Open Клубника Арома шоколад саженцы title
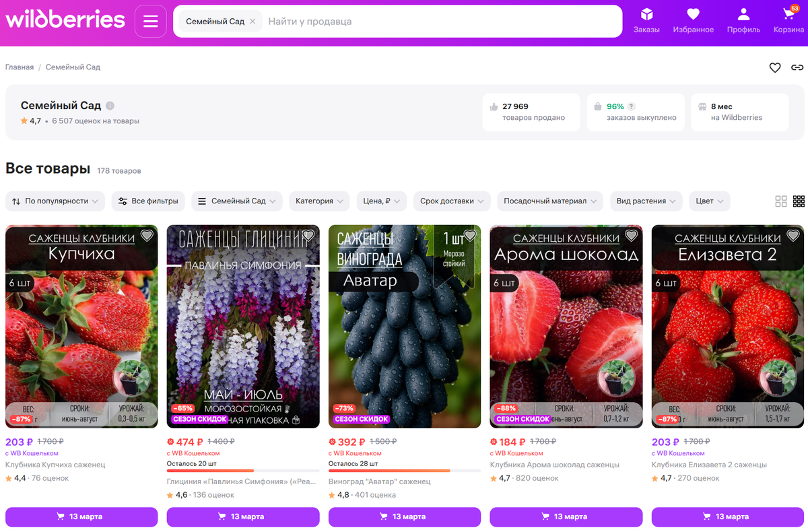Image resolution: width=808 pixels, height=532 pixels. (555, 465)
